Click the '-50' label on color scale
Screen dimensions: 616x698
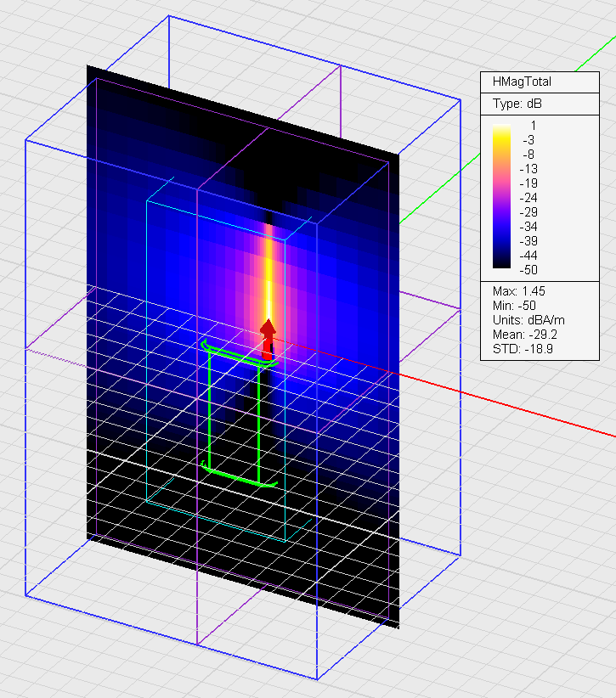(x=526, y=269)
